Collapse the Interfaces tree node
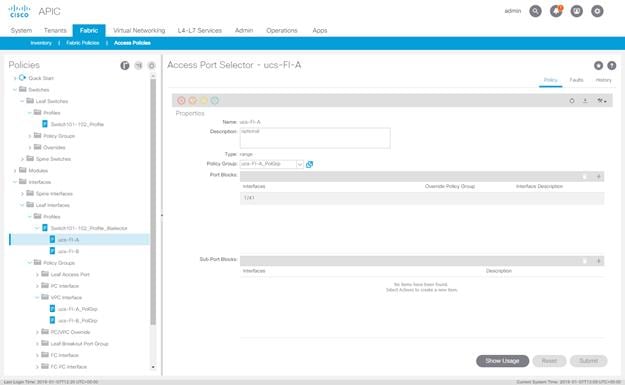The height and width of the screenshot is (385, 625). coord(15,182)
